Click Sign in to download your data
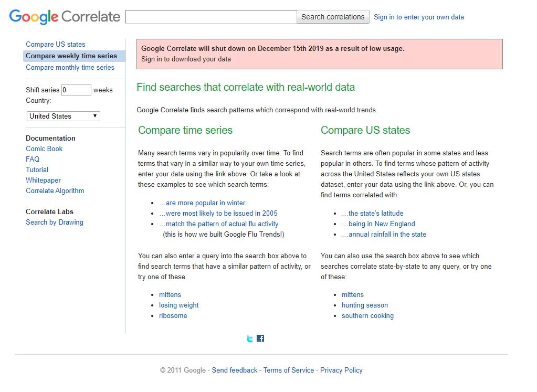This screenshot has width=537, height=392. [186, 59]
